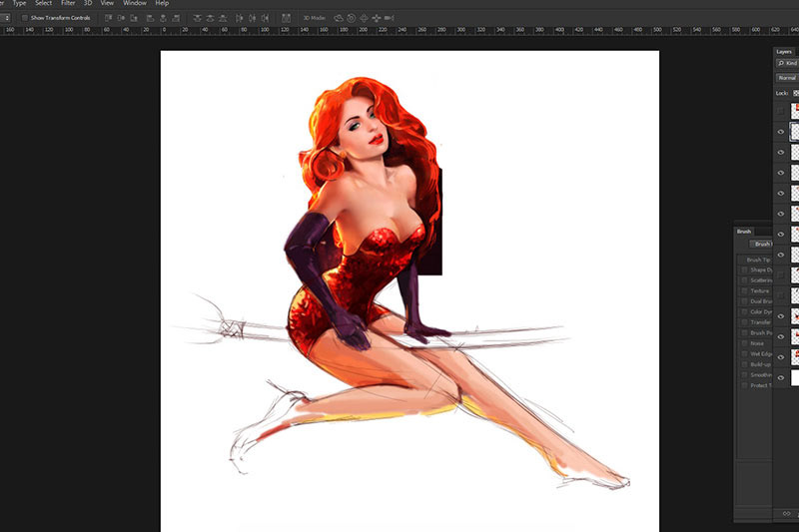Click the magnifier icon in Kind filter
The width and height of the screenshot is (799, 532).
781,63
